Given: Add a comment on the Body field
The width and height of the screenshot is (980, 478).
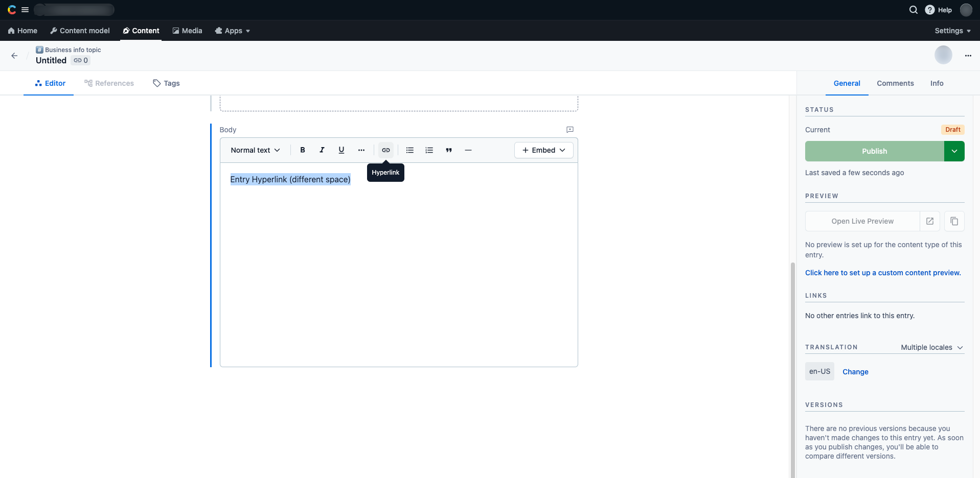Looking at the screenshot, I should [x=570, y=130].
